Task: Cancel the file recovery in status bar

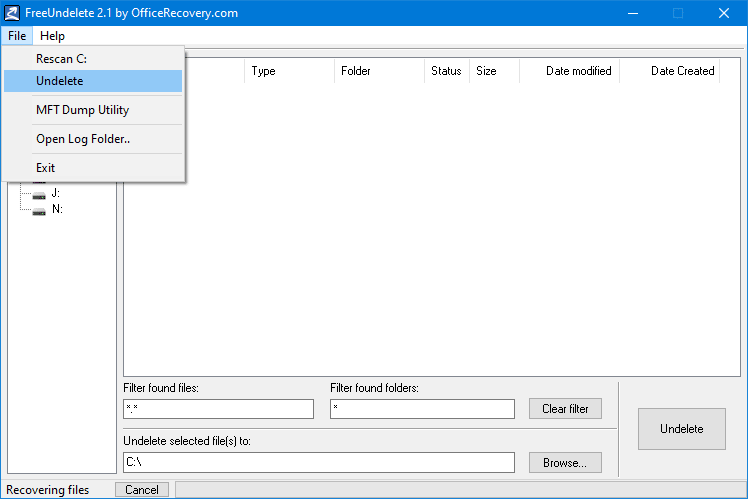Action: point(142,490)
